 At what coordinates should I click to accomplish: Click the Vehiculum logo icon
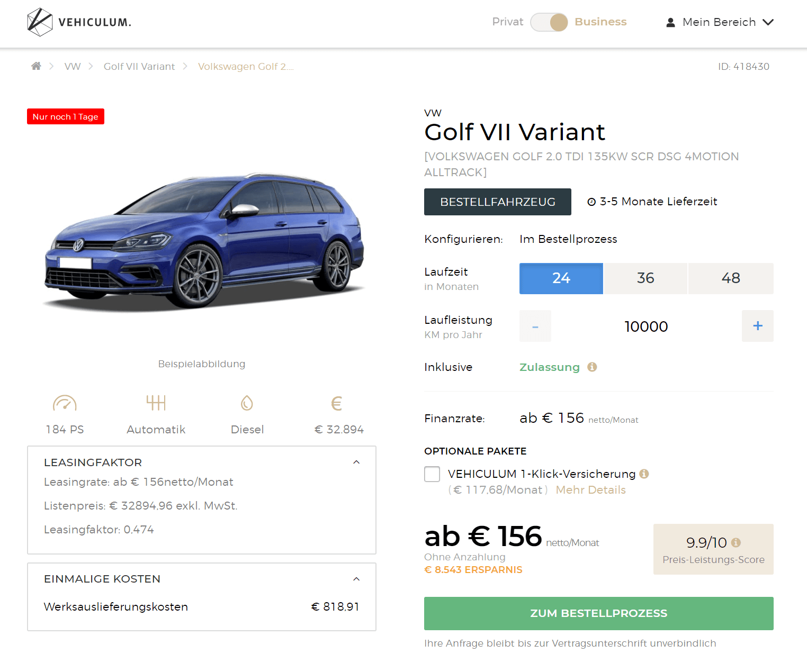[x=40, y=22]
